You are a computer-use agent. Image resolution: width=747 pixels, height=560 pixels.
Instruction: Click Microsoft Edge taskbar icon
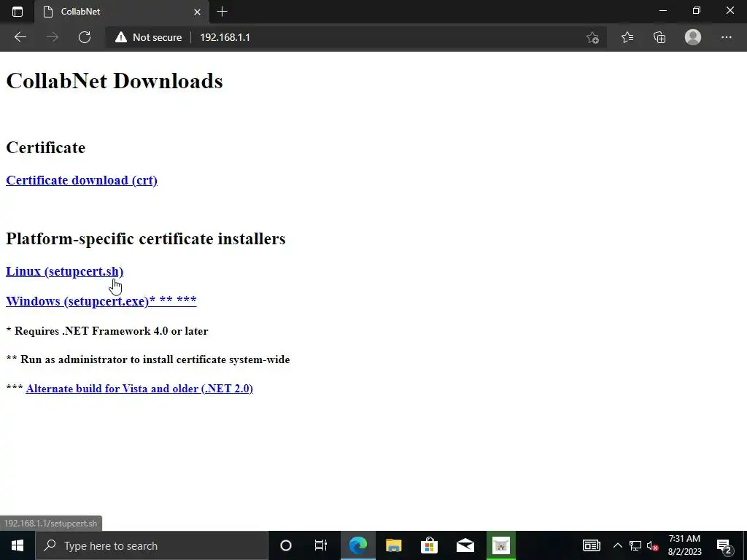(357, 545)
